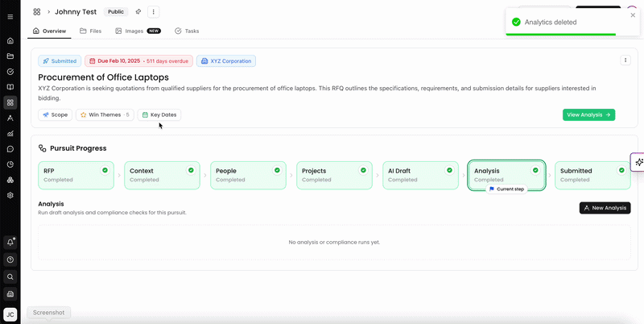Screen dimensions: 644x324
Task: Click the View Analysis button
Action: 588,114
